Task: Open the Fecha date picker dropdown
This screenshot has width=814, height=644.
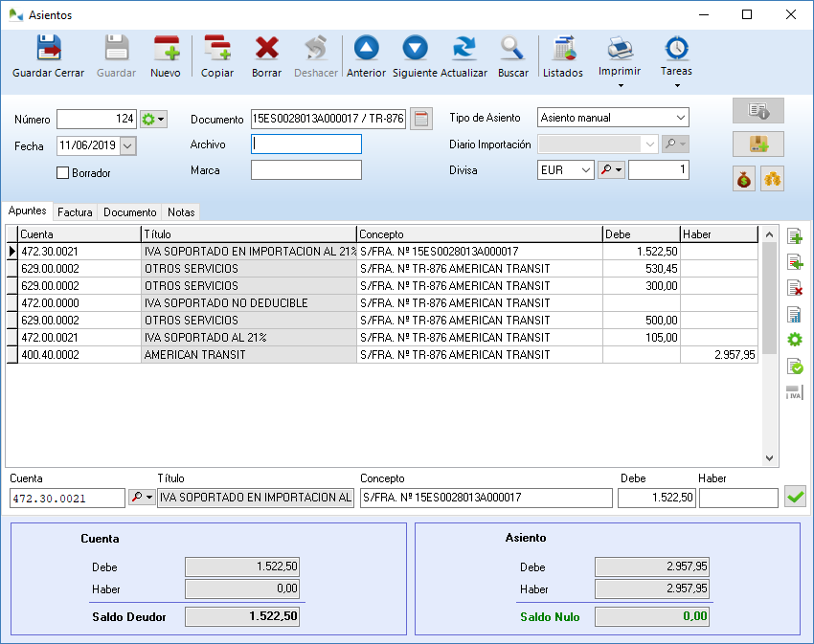Action: [x=128, y=146]
